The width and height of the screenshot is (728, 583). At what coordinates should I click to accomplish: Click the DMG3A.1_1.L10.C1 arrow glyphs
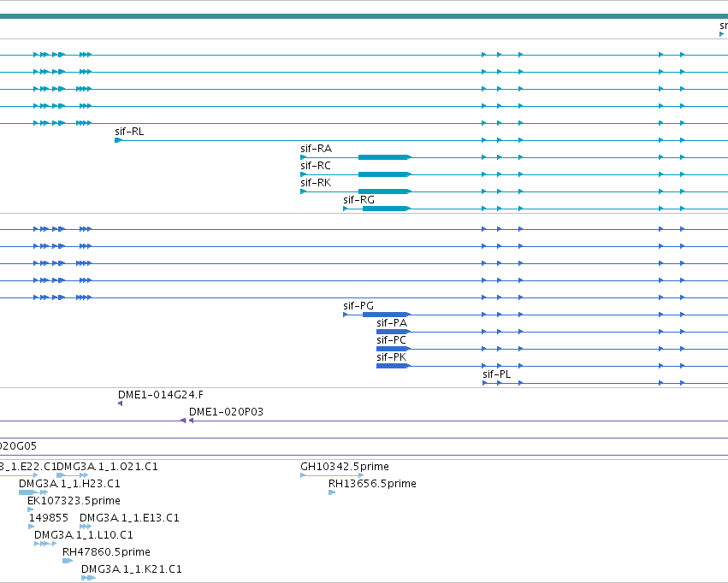45,544
